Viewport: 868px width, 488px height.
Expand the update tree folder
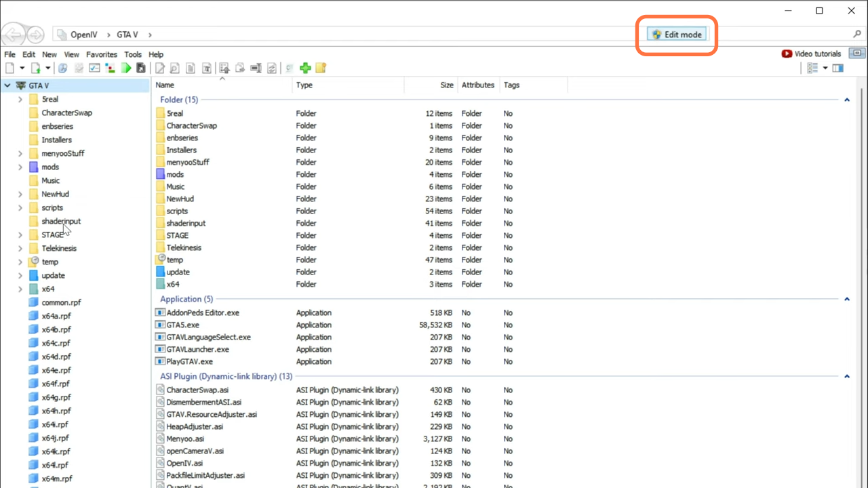coord(20,276)
